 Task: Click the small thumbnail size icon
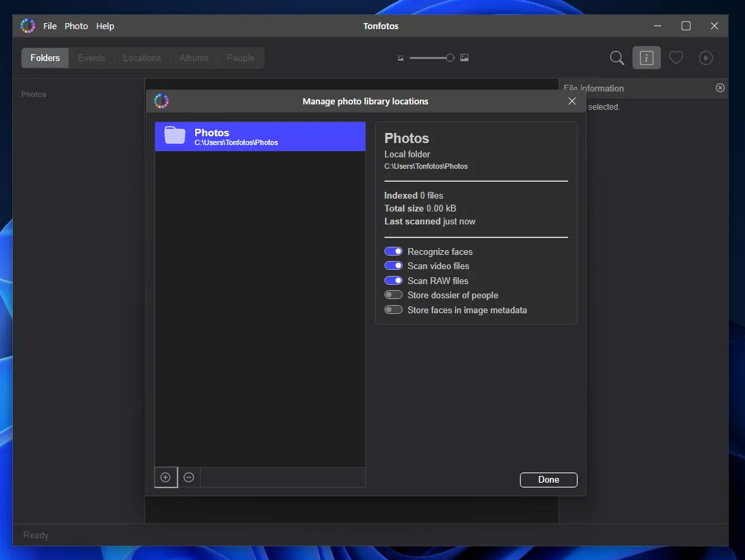coord(401,58)
